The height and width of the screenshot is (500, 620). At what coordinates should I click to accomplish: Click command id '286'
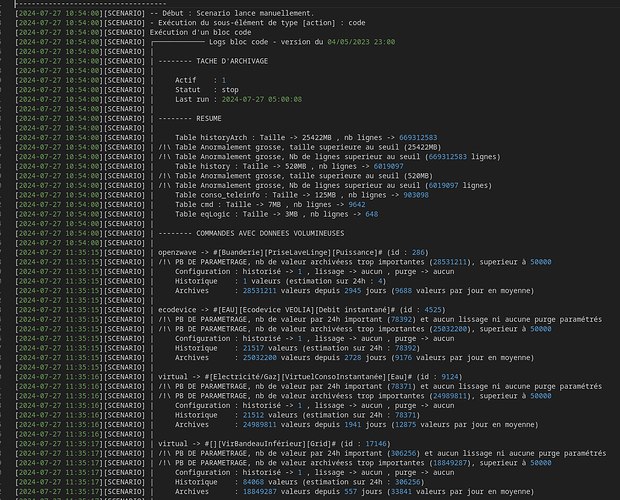point(418,253)
